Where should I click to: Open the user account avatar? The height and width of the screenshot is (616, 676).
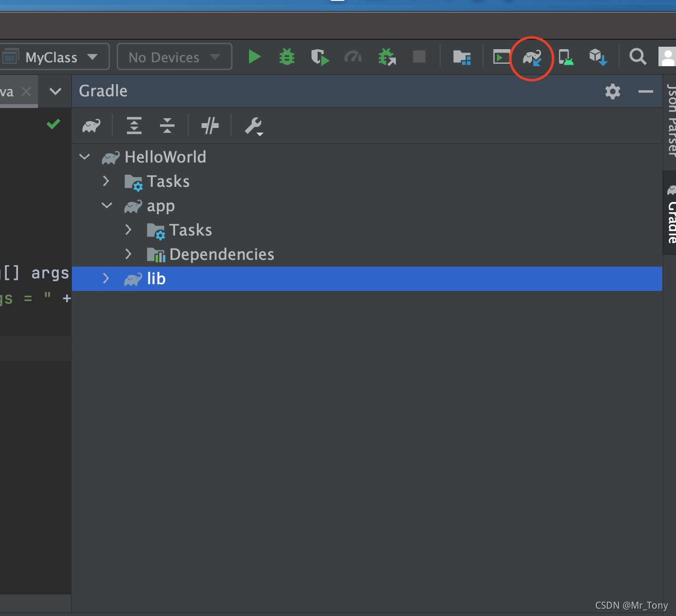coord(667,57)
